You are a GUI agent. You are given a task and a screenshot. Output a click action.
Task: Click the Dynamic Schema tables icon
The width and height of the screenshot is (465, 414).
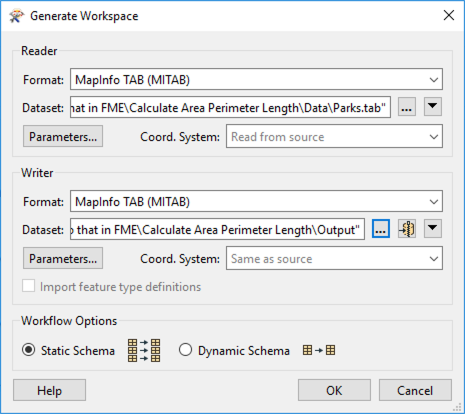(319, 350)
